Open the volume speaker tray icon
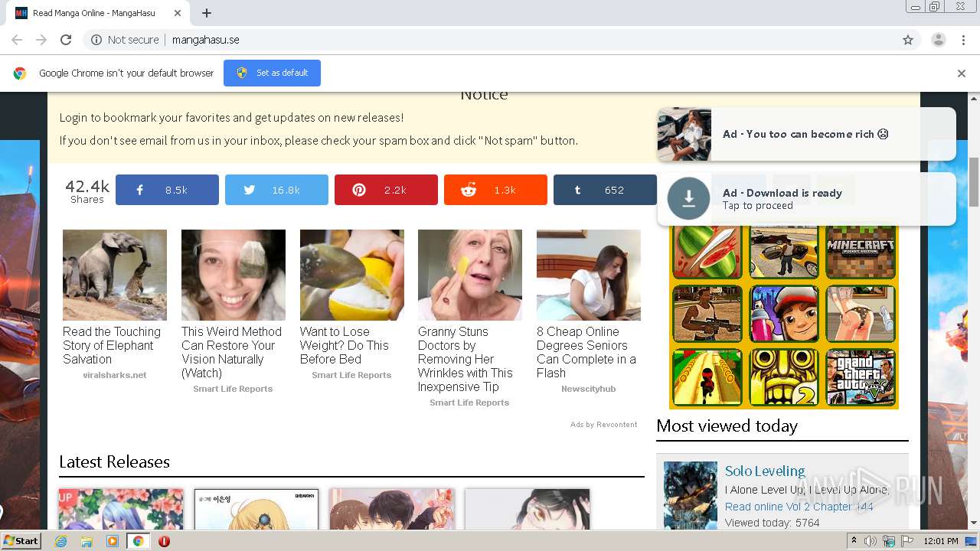The height and width of the screenshot is (551, 980). point(871,541)
